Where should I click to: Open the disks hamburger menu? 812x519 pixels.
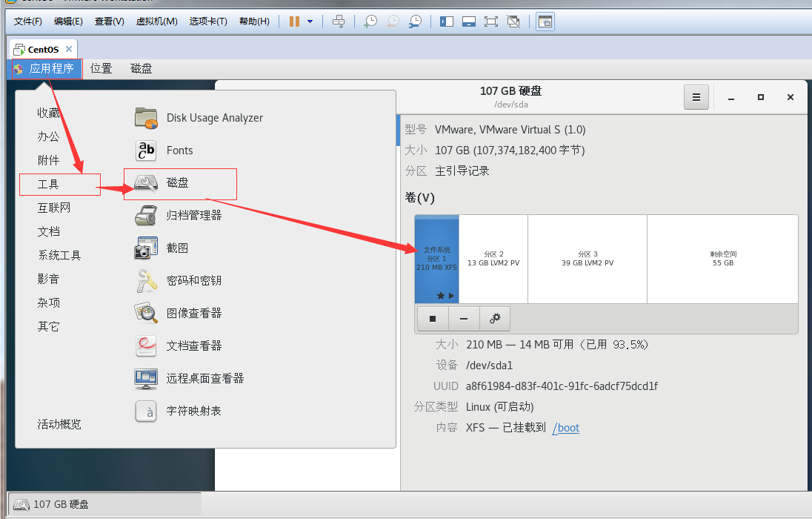(x=696, y=97)
